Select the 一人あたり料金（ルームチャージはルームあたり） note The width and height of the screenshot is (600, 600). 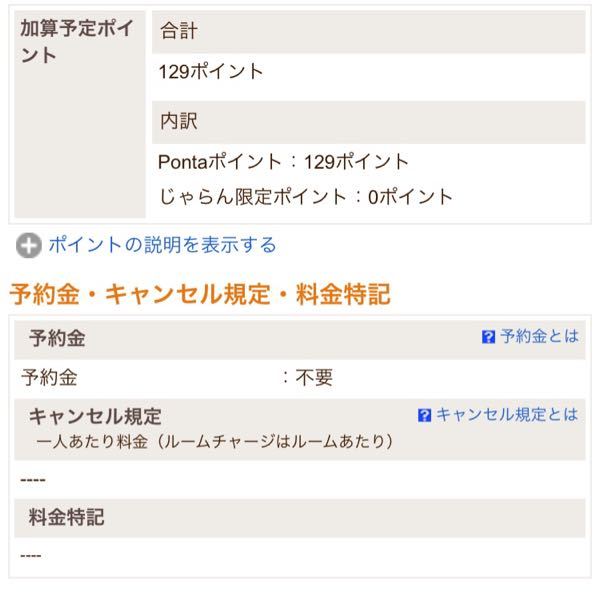point(214,441)
